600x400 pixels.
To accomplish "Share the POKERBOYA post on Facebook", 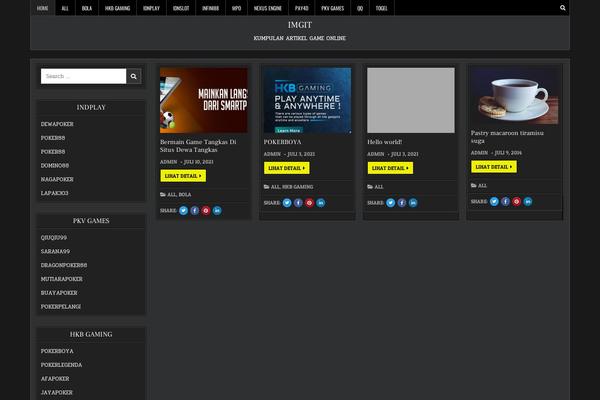I will pos(298,203).
